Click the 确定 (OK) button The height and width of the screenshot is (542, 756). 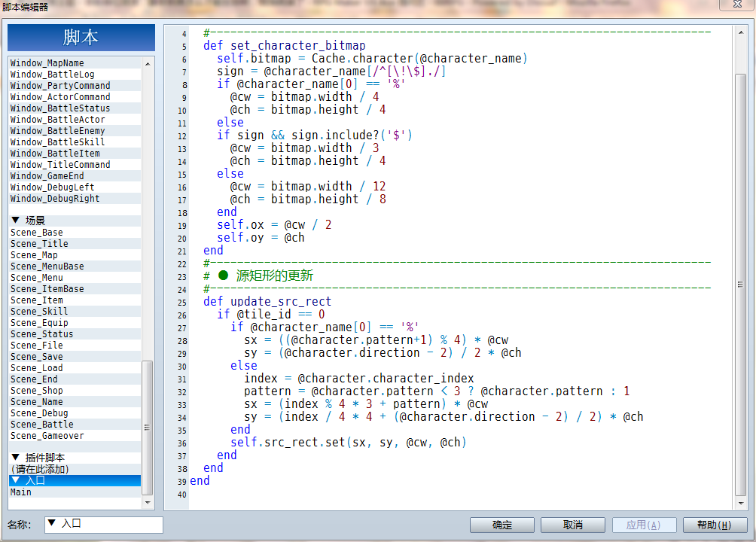502,525
